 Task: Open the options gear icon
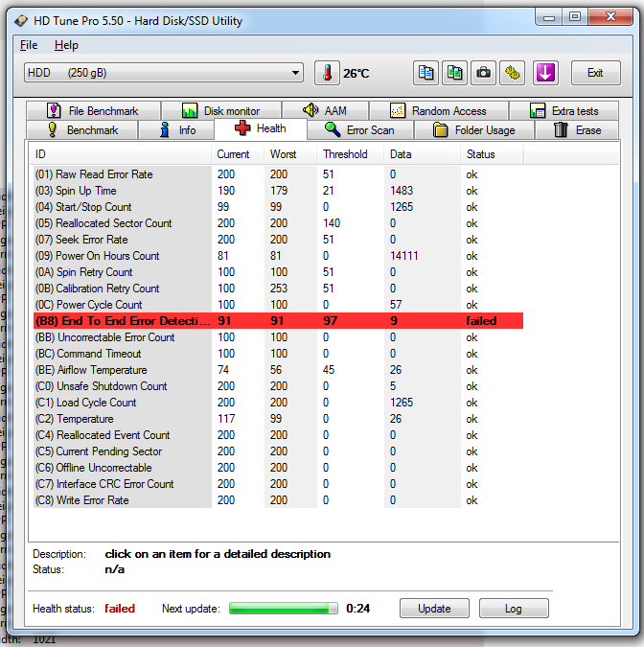click(513, 73)
